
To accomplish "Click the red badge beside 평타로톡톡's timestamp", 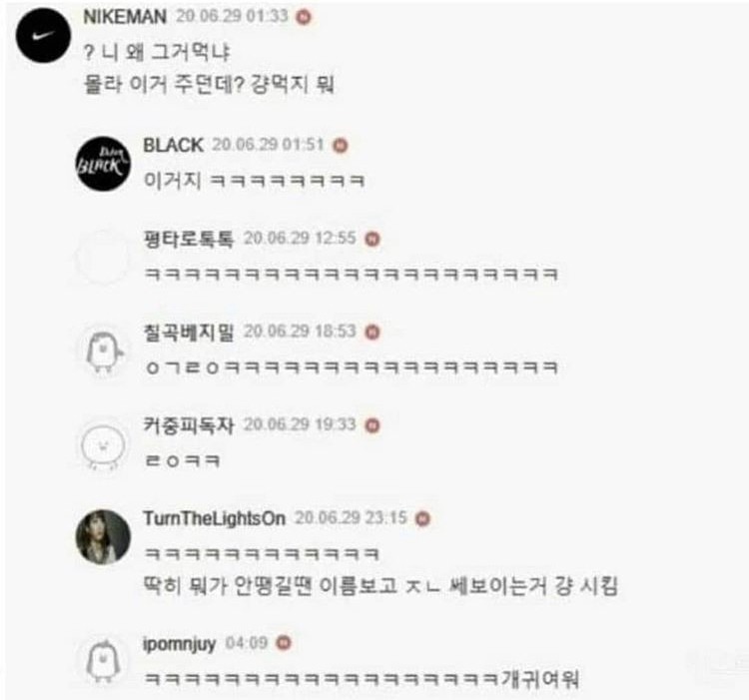I will click(373, 239).
